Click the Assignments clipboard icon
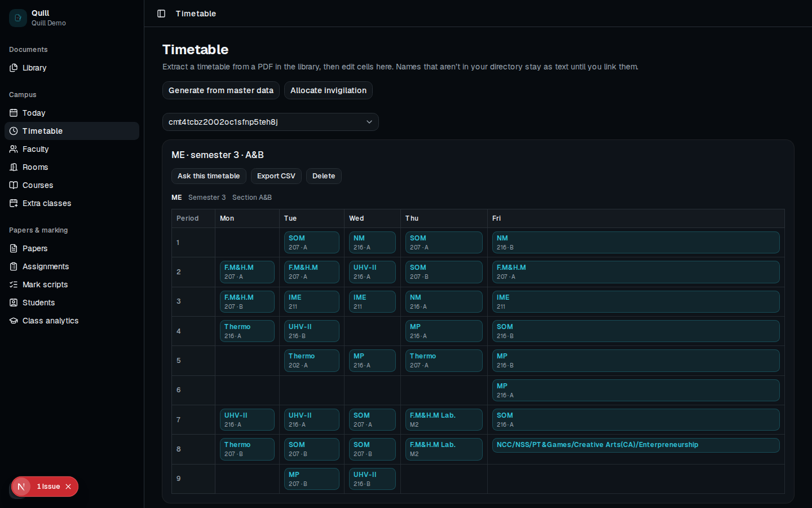Screen dimensions: 812x508 14,266
